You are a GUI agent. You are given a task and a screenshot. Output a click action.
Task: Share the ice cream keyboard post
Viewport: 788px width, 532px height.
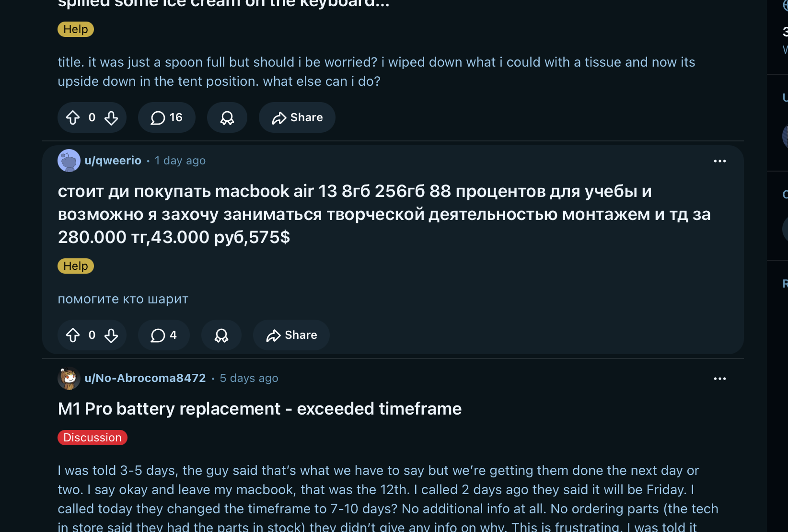pyautogui.click(x=297, y=117)
